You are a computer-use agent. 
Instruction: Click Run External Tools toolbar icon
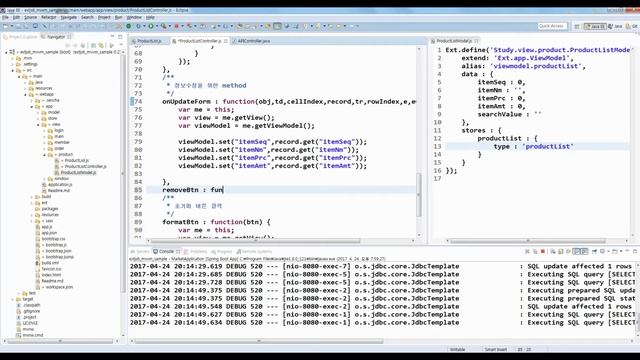(164, 26)
